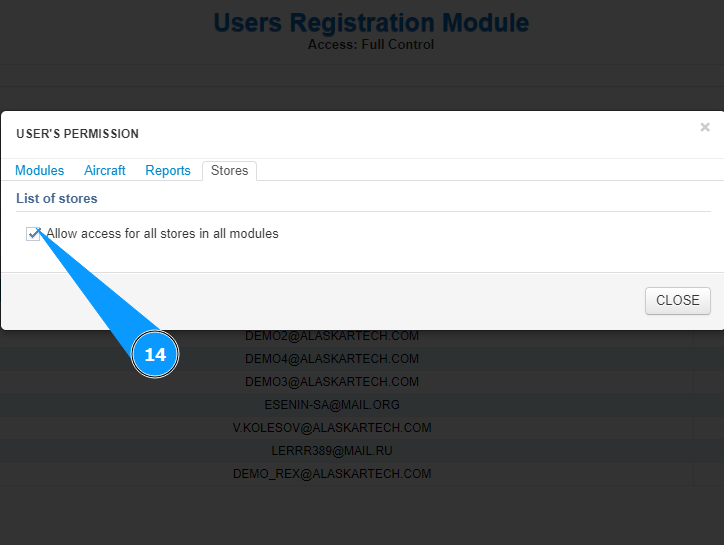Click the 'List of stores' heading
Screen dimensions: 724x545
(57, 199)
